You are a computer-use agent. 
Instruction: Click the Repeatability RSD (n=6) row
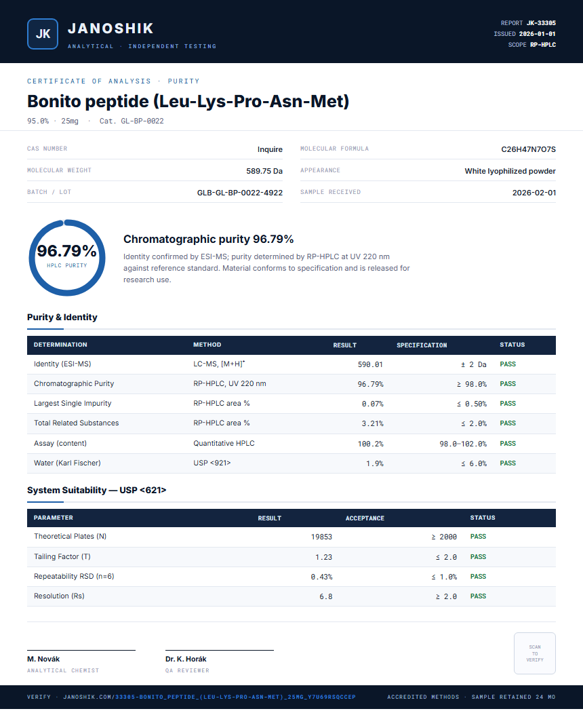[291, 577]
